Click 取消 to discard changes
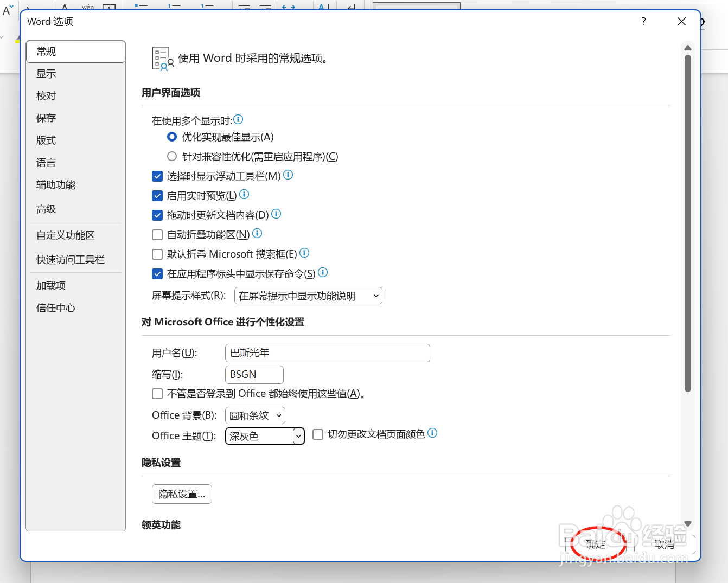Screen dimensions: 728x583 [x=665, y=544]
